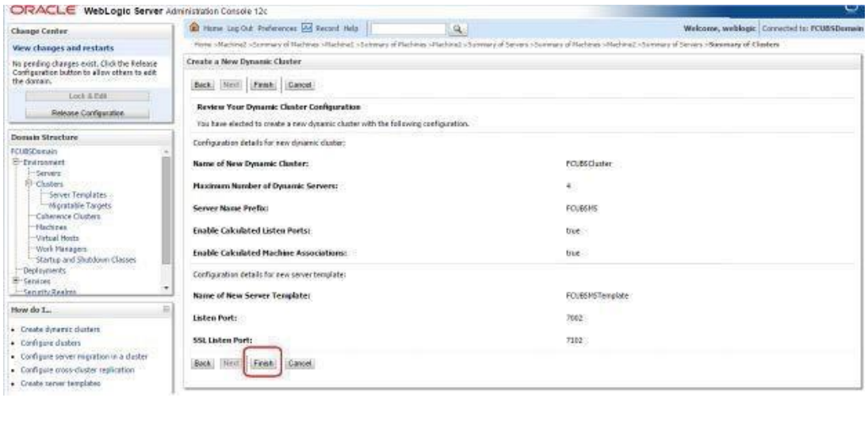Viewport: 868px width, 436px height.
Task: Click the FCUBSCluster cluster name value
Action: [x=589, y=164]
